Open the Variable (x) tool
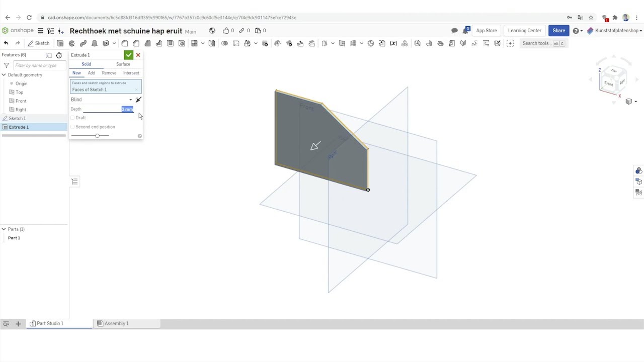Viewport: 644px width, 362px height. point(393,43)
